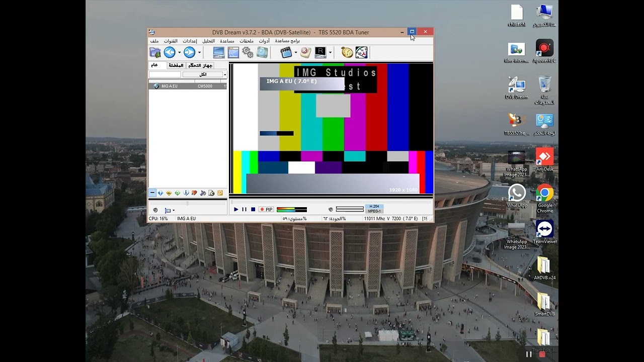Open channel list folder icon in toolbar
Screen dimensions: 644x362
coord(155,52)
